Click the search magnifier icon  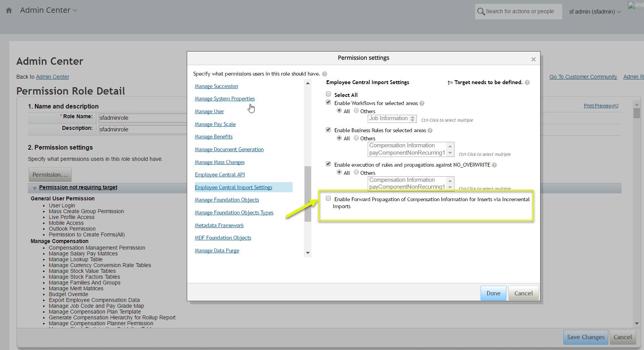481,12
